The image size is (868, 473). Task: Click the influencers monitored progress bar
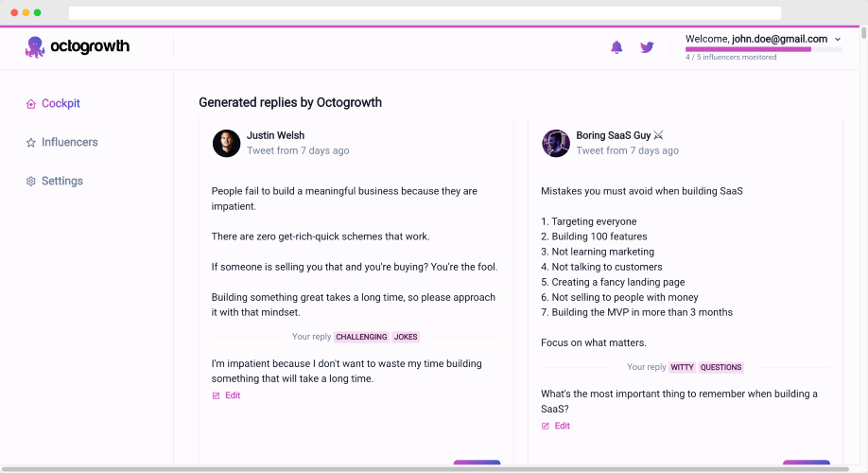pyautogui.click(x=764, y=49)
